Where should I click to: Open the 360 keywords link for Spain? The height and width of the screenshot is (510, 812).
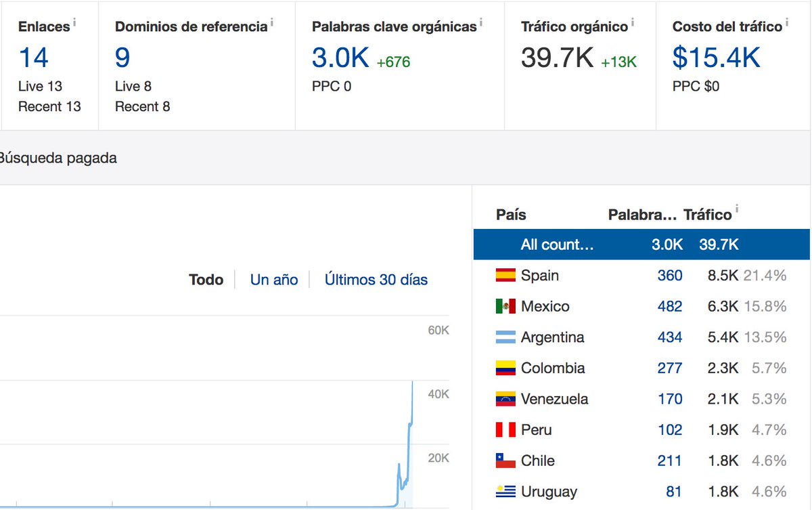669,275
